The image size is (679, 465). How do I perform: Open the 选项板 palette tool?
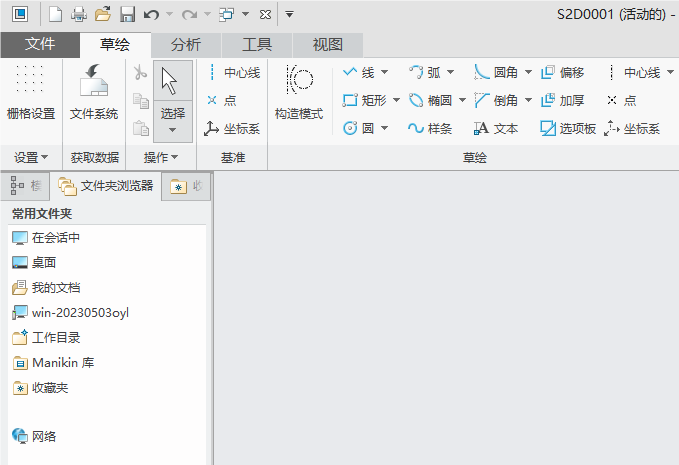point(568,129)
